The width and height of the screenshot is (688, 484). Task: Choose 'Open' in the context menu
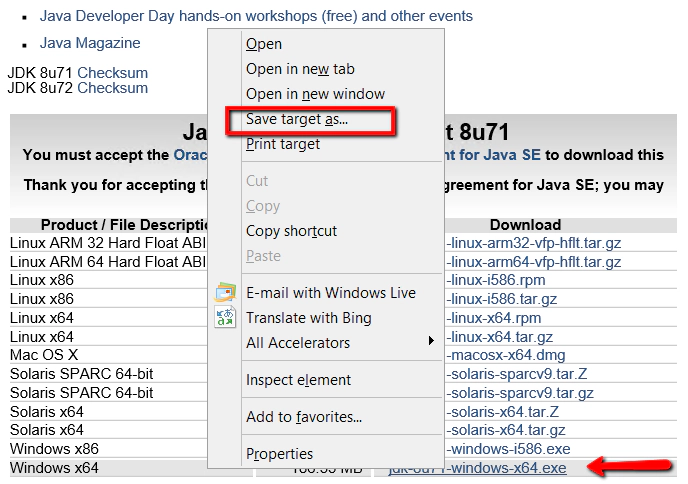click(x=264, y=44)
